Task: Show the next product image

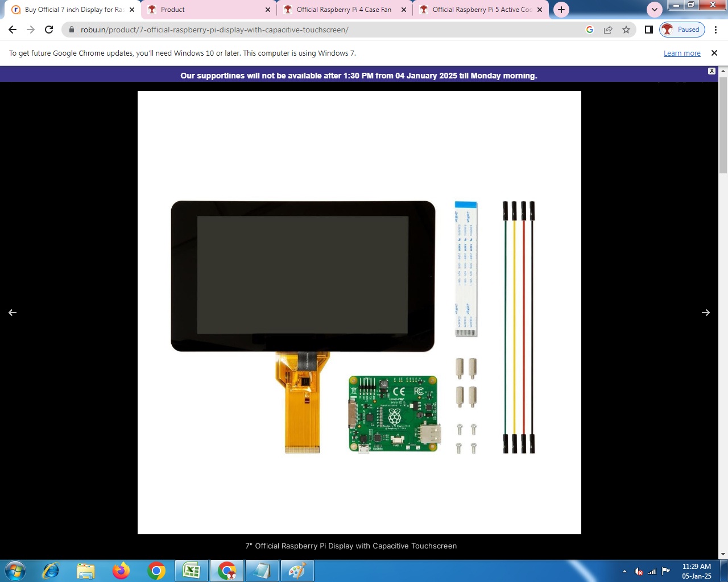Action: click(x=706, y=313)
